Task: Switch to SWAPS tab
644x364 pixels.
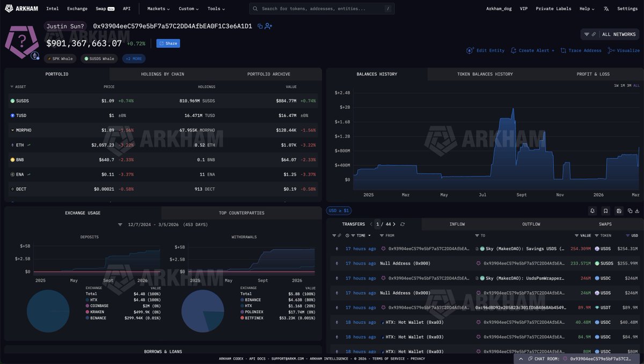Action: pos(605,224)
